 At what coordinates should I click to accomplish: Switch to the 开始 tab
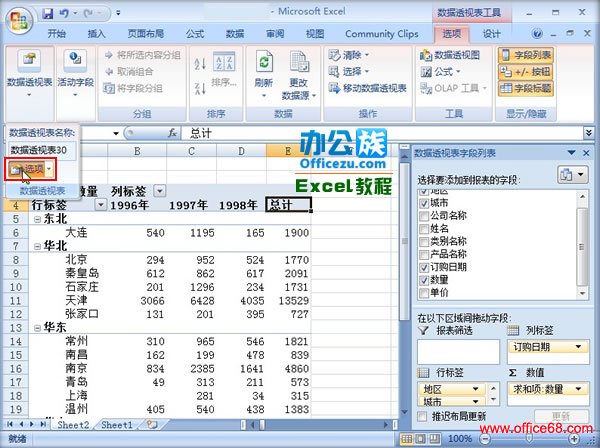click(x=57, y=34)
